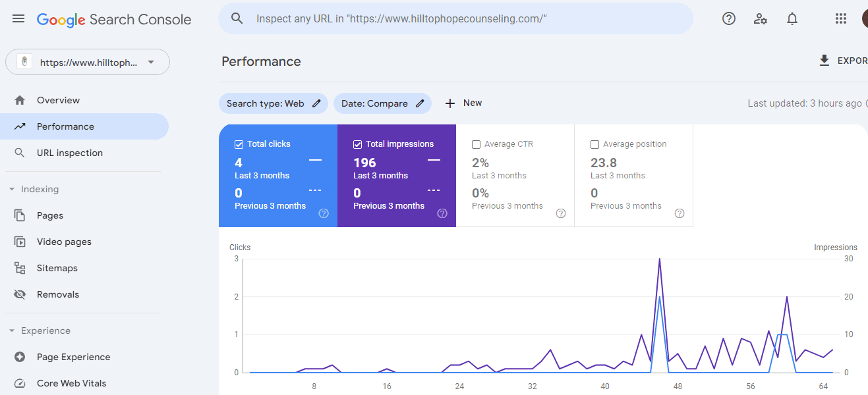Uncheck the Total impressions checkbox
The height and width of the screenshot is (395, 868).
tap(358, 144)
